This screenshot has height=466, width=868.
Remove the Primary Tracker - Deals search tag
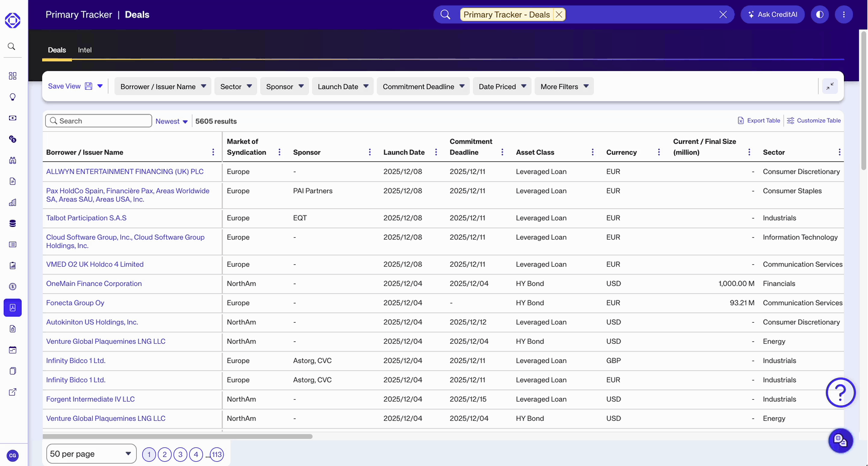click(559, 14)
